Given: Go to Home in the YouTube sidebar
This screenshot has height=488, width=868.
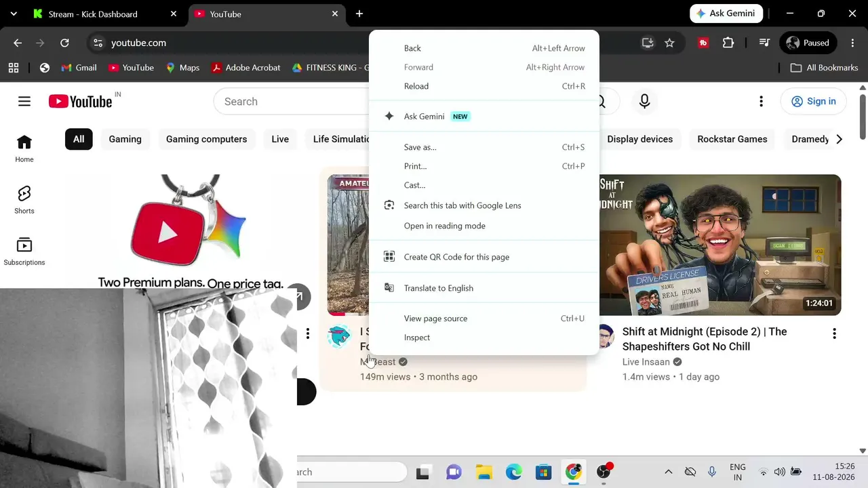Looking at the screenshot, I should point(24,148).
